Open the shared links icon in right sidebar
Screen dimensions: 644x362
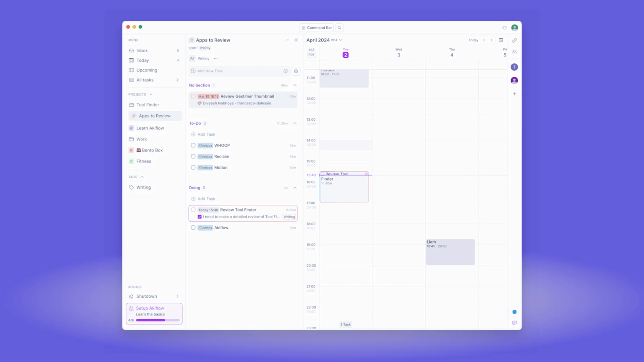click(x=515, y=40)
